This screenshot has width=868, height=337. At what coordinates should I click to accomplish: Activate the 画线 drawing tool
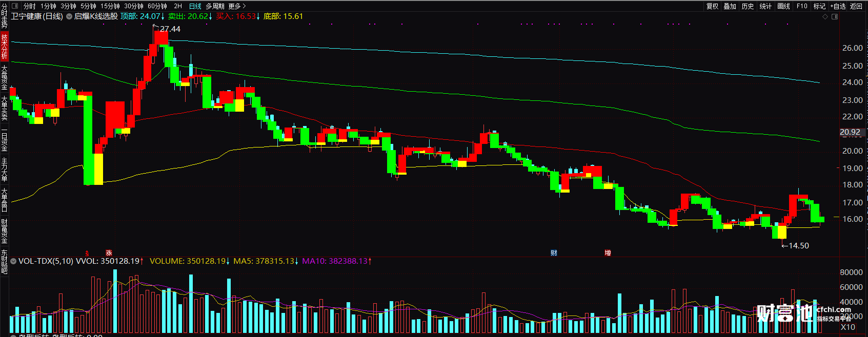pos(784,6)
